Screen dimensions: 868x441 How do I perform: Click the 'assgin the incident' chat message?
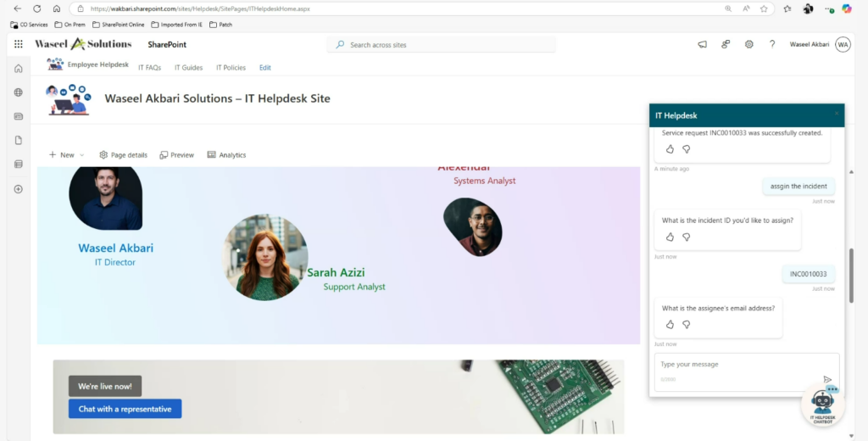click(798, 186)
